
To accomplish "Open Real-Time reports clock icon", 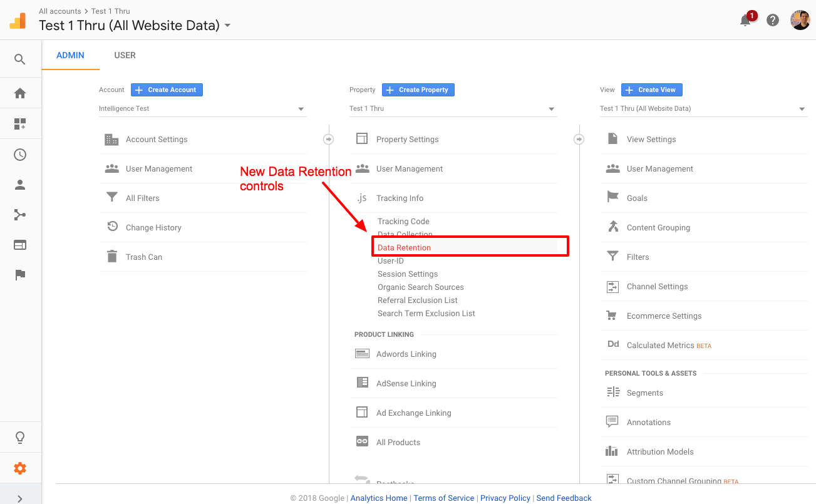I will [x=20, y=155].
